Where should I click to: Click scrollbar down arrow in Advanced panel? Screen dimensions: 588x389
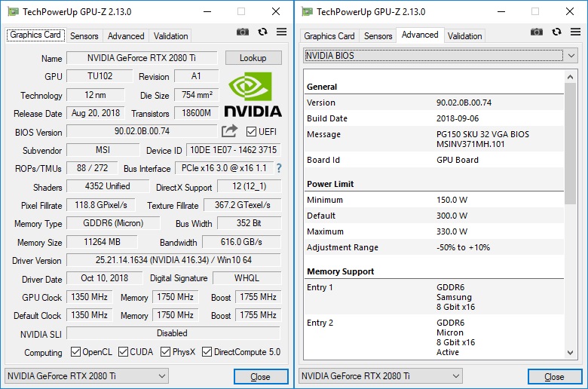pyautogui.click(x=570, y=353)
